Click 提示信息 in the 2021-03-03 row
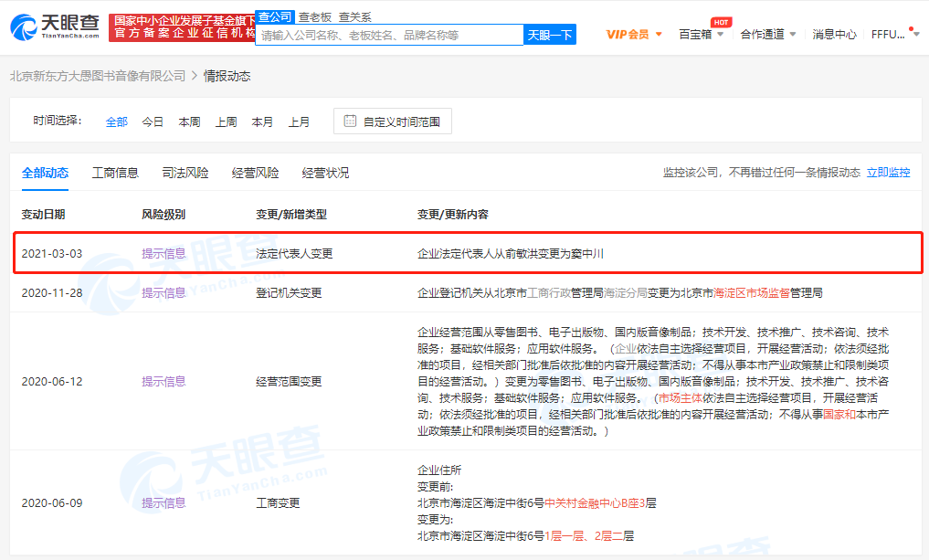 [x=164, y=253]
